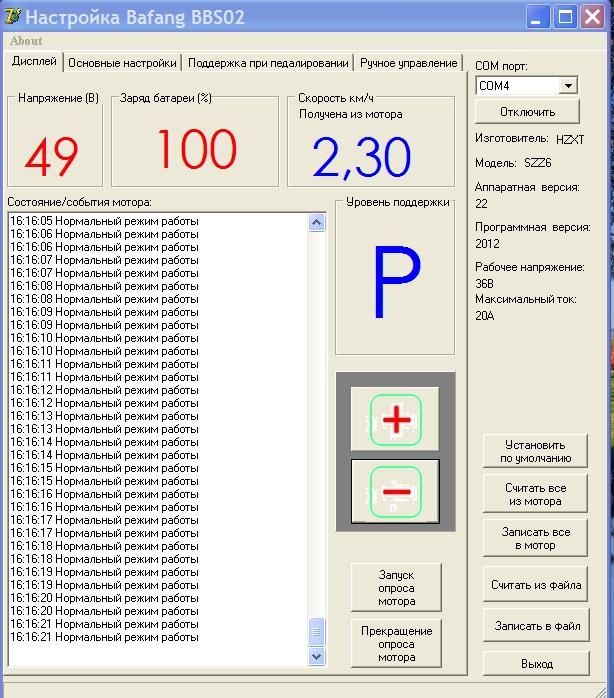This screenshot has width=614, height=698.
Task: Close the Bafang BBS02 window
Action: (593, 17)
